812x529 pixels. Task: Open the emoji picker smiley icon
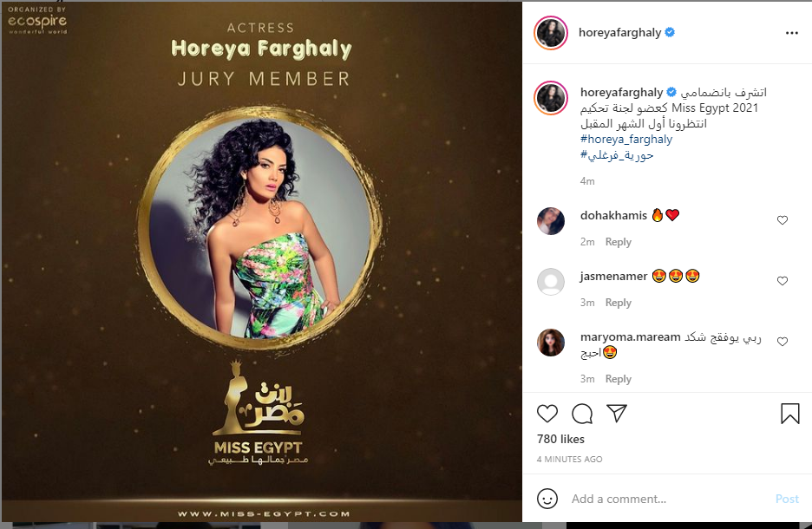[547, 499]
